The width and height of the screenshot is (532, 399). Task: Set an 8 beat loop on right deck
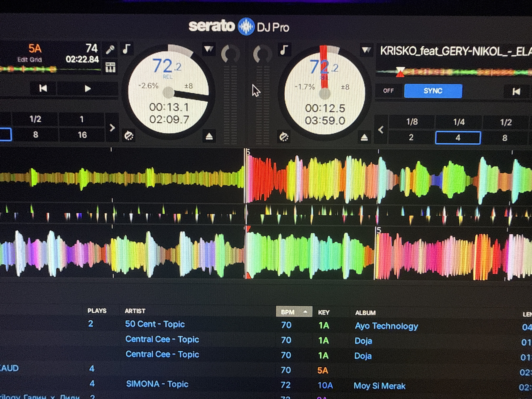pos(505,138)
